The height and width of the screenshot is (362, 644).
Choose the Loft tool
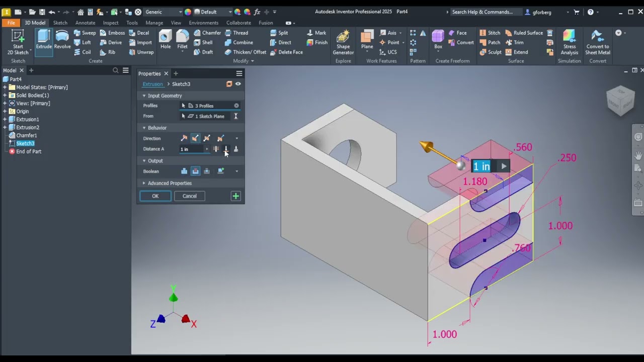tap(83, 42)
